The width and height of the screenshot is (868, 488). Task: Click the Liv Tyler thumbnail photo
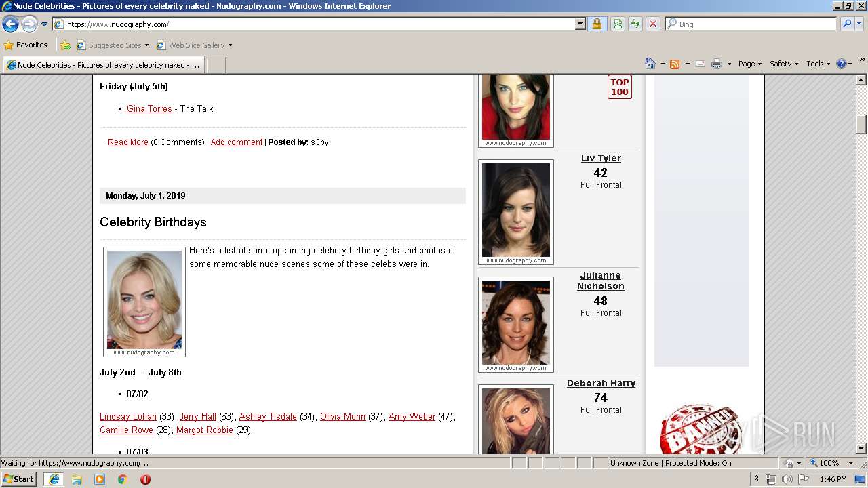(516, 212)
